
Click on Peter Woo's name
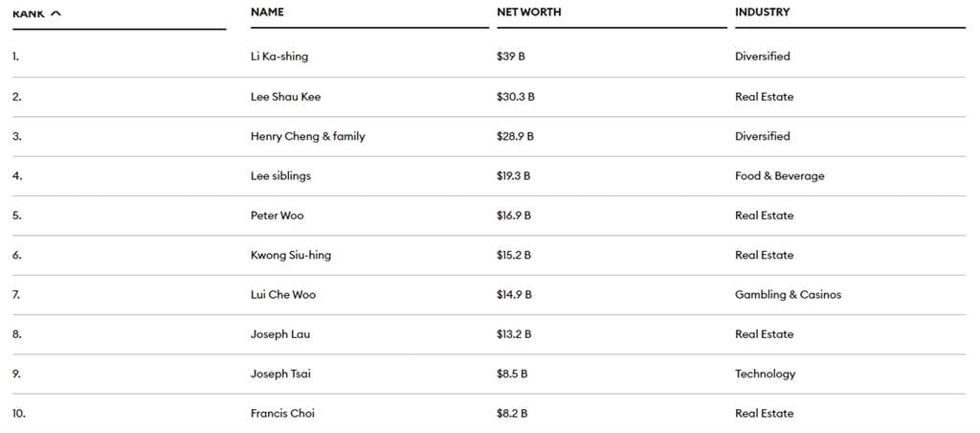277,216
